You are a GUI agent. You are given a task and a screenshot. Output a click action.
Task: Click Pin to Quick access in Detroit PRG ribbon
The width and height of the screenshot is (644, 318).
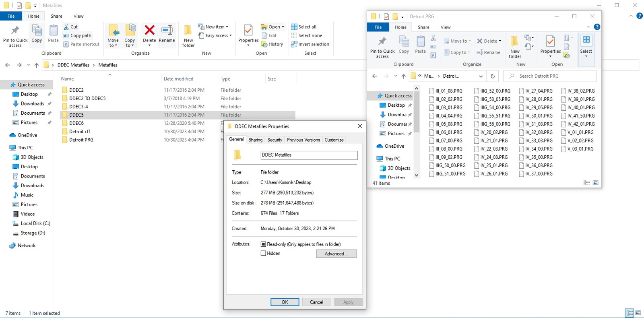[x=382, y=47]
